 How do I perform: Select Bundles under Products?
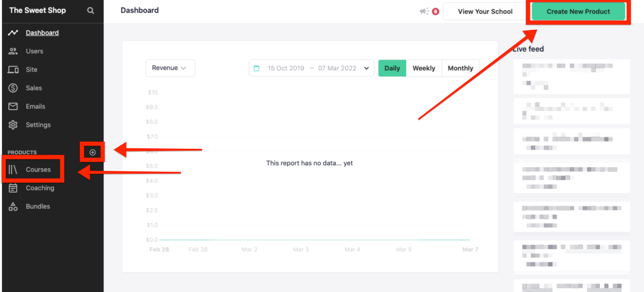38,206
